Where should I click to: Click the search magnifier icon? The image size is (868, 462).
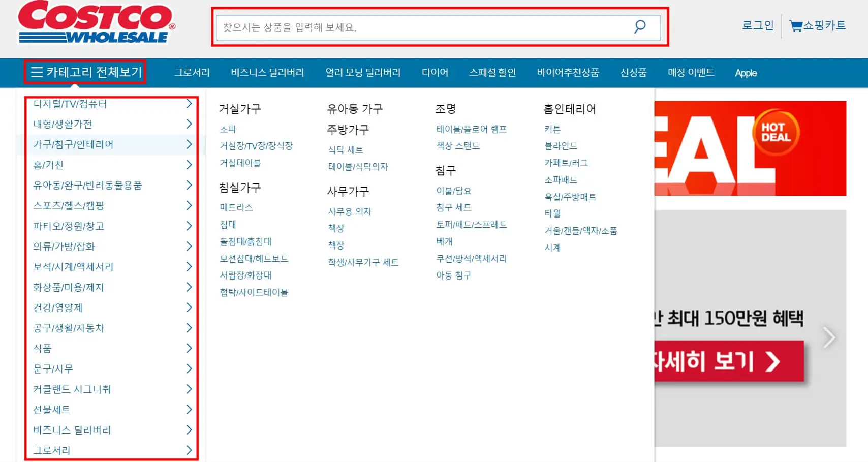coord(639,27)
